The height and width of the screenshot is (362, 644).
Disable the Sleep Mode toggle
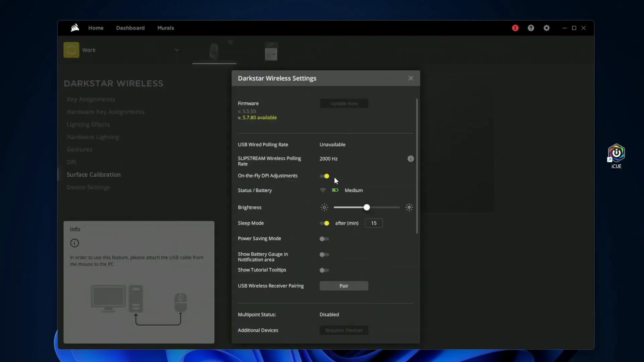[324, 223]
